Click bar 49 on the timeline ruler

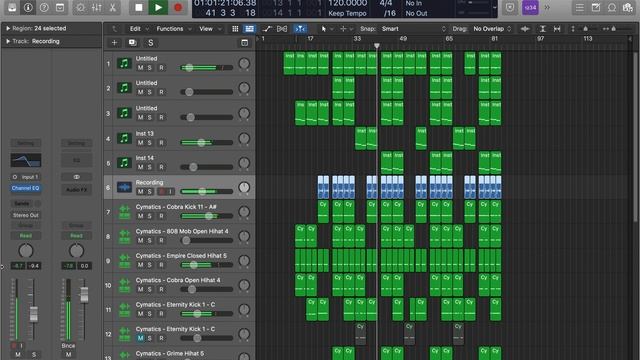(403, 39)
